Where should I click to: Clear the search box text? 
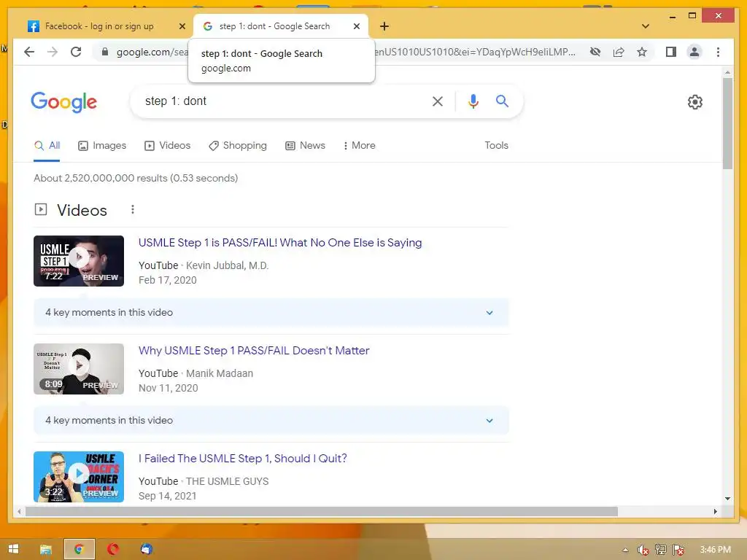point(438,101)
